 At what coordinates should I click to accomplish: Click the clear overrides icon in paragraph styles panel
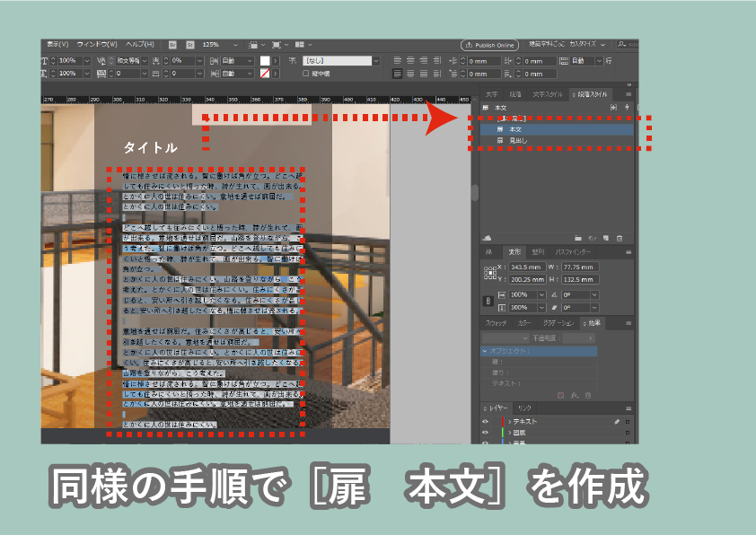click(x=592, y=238)
